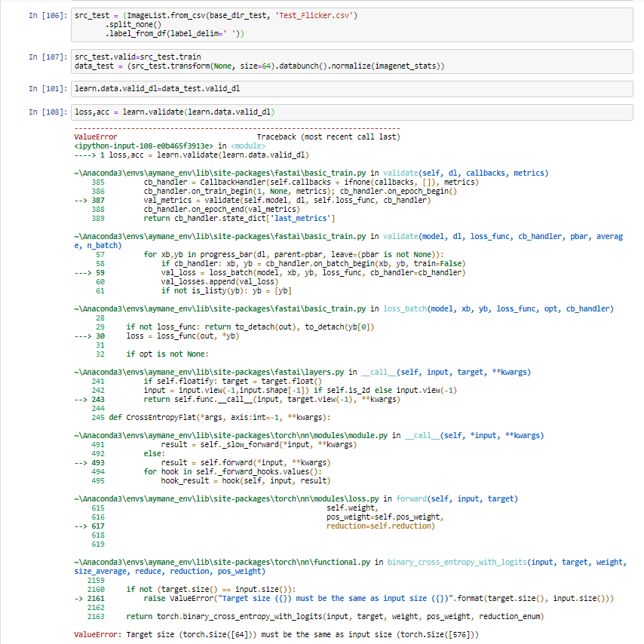The width and height of the screenshot is (644, 644).
Task: Click line 389 return cb_handler.state_dict
Action: click(213, 219)
